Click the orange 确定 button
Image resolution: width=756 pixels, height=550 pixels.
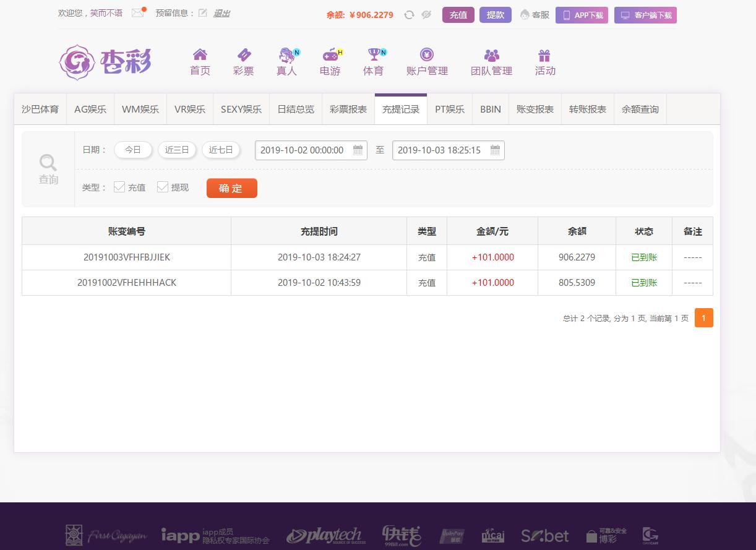point(232,188)
